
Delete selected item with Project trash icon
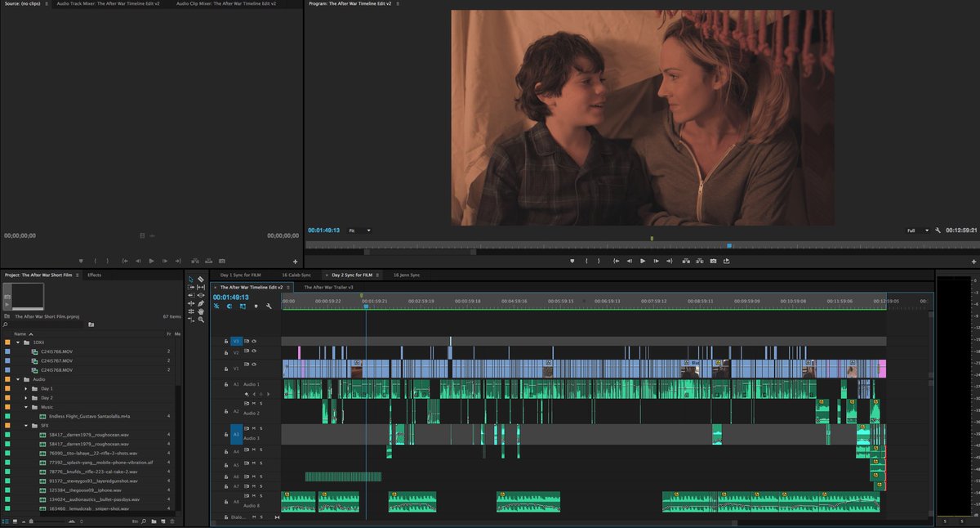(x=172, y=521)
